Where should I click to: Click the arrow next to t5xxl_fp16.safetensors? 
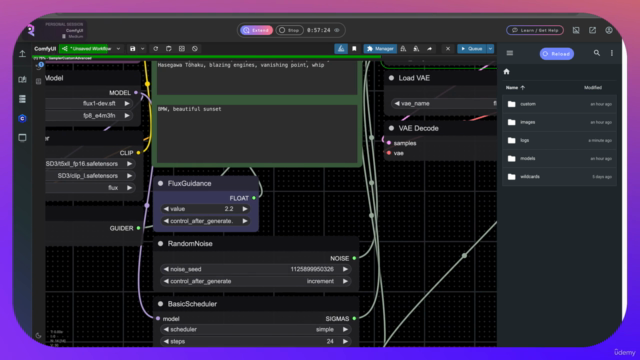[129, 164]
